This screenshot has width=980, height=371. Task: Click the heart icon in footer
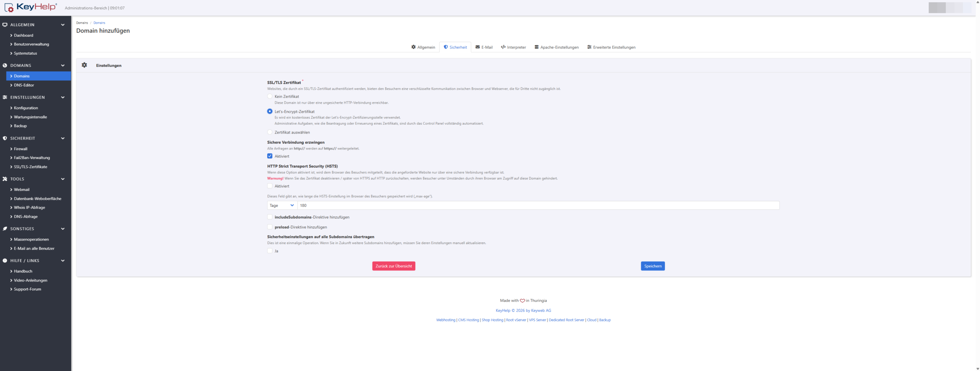pyautogui.click(x=522, y=301)
